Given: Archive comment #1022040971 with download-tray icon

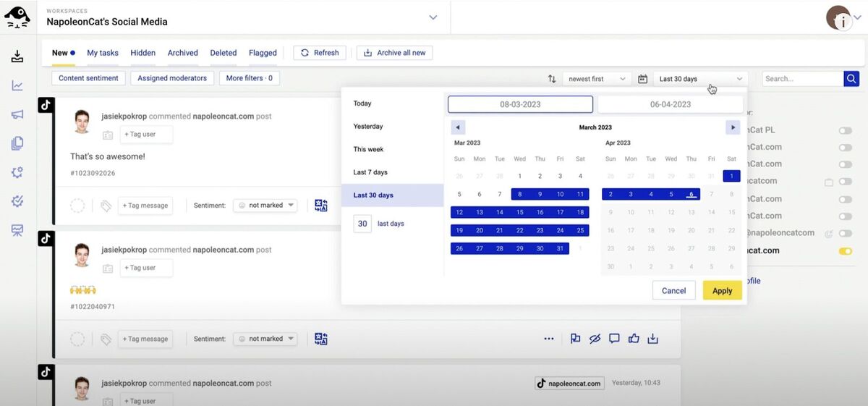Looking at the screenshot, I should tap(653, 339).
